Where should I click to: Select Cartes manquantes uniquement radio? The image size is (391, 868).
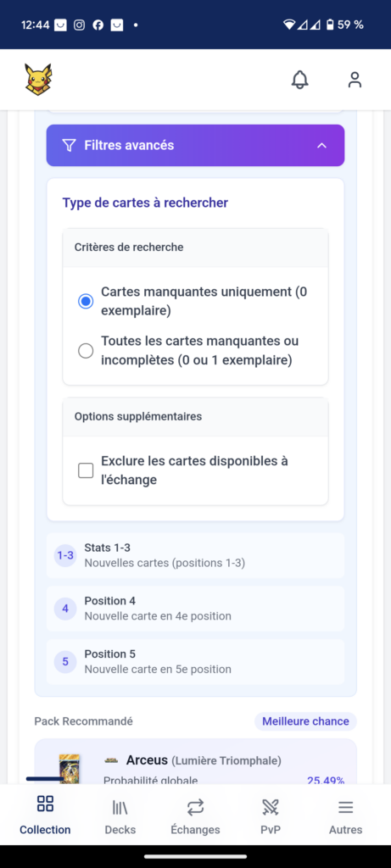pyautogui.click(x=86, y=302)
